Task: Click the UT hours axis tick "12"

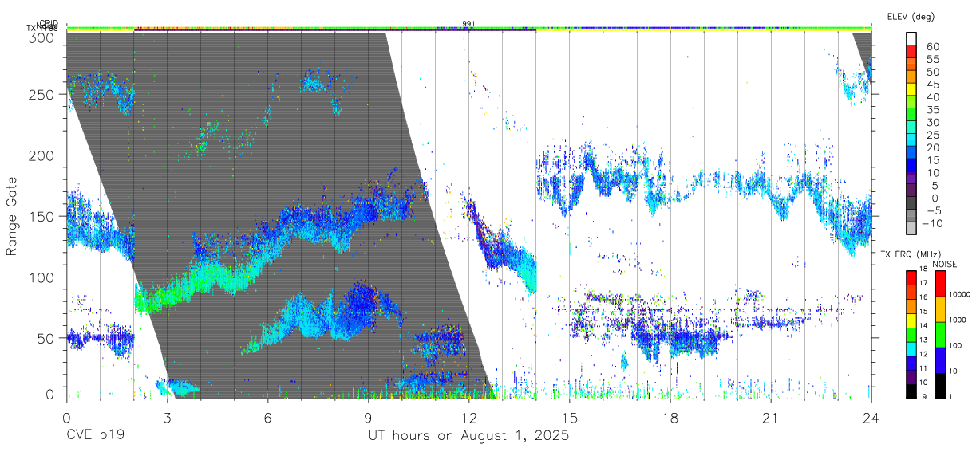Action: (468, 417)
